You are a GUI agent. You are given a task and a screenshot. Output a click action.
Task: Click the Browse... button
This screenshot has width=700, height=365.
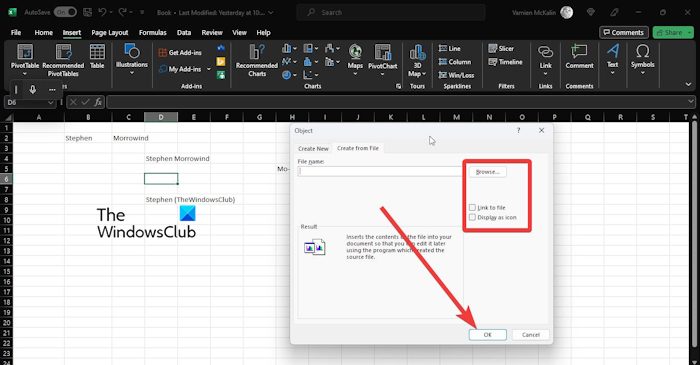[x=488, y=171]
